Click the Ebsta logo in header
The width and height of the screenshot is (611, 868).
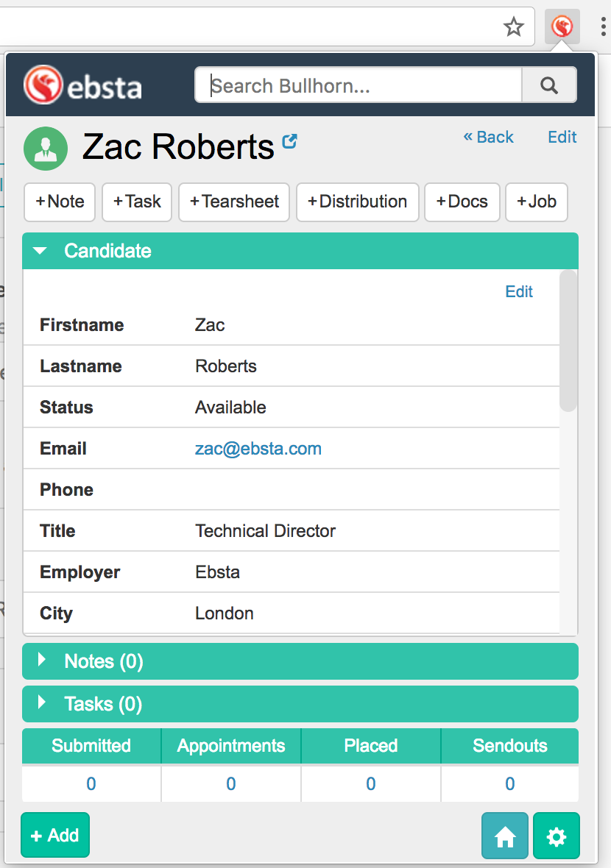tap(82, 85)
